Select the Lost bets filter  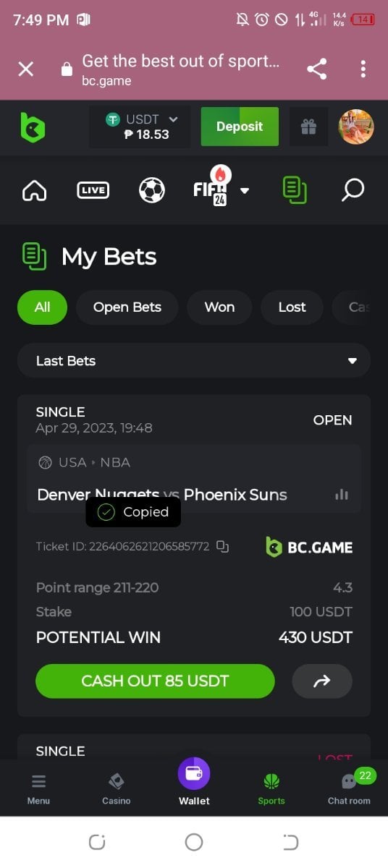tap(292, 307)
